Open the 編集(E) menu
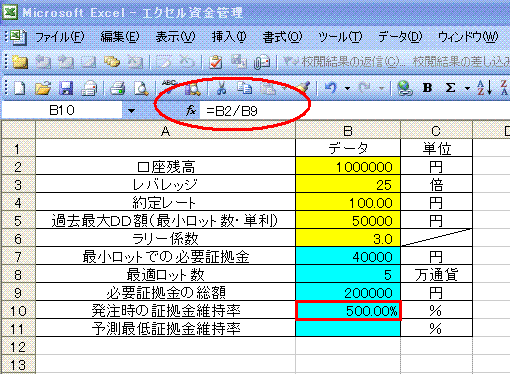 [x=120, y=37]
